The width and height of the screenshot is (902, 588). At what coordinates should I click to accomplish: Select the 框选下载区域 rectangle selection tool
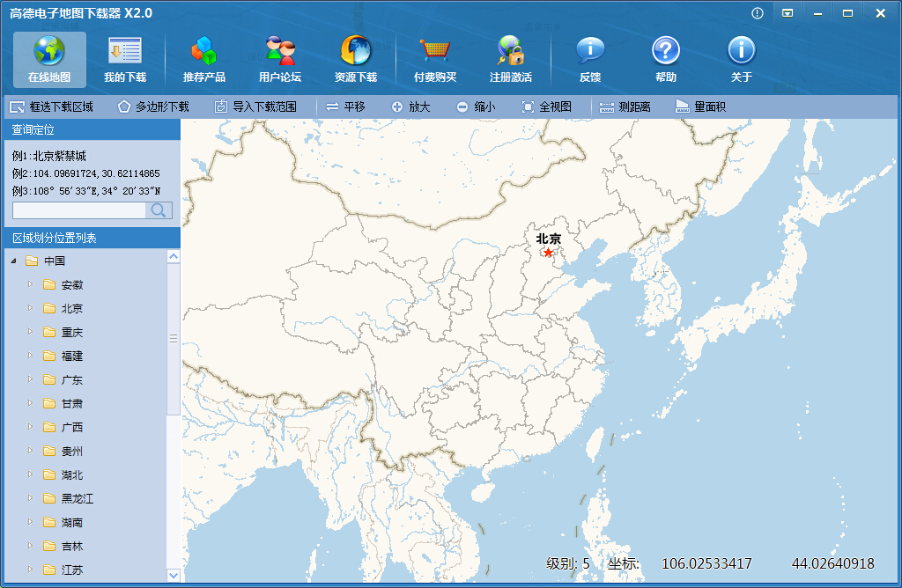(x=52, y=107)
